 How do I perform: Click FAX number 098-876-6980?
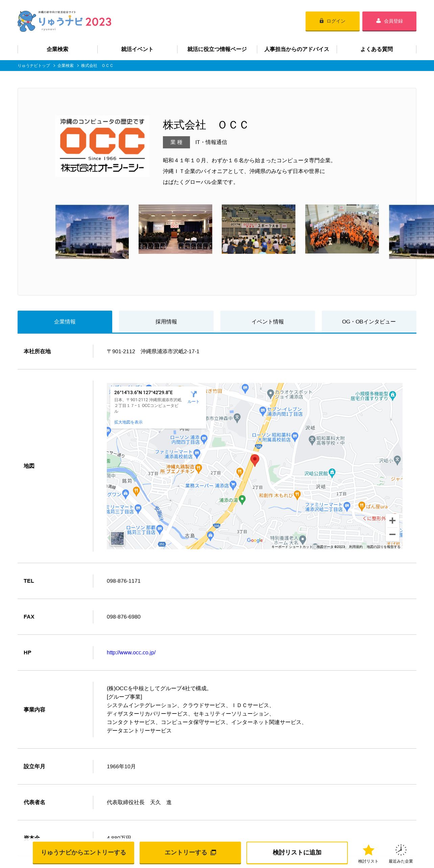point(124,617)
